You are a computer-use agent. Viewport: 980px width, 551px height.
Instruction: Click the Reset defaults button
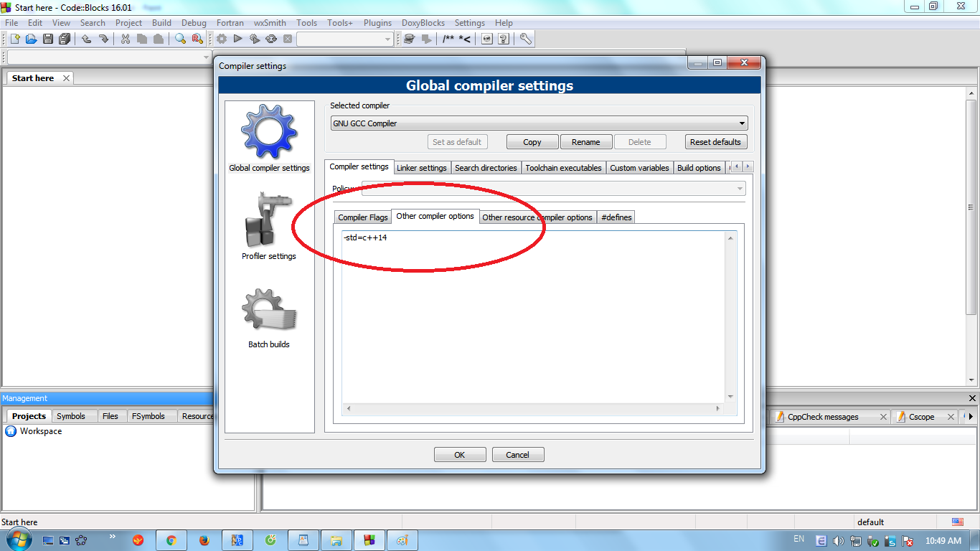point(715,142)
